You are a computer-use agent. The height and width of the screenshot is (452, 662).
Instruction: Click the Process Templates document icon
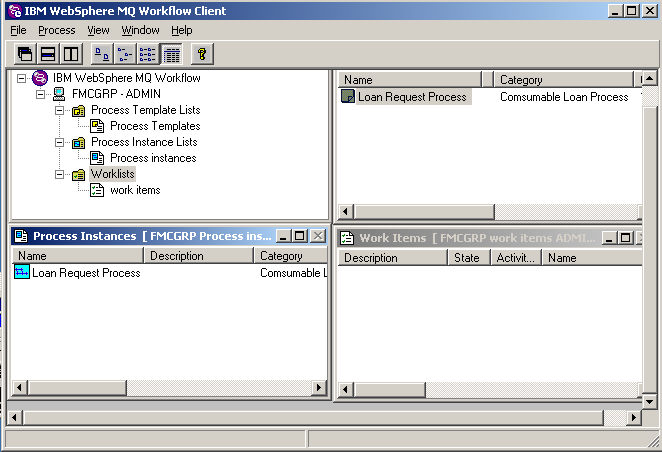coord(97,126)
